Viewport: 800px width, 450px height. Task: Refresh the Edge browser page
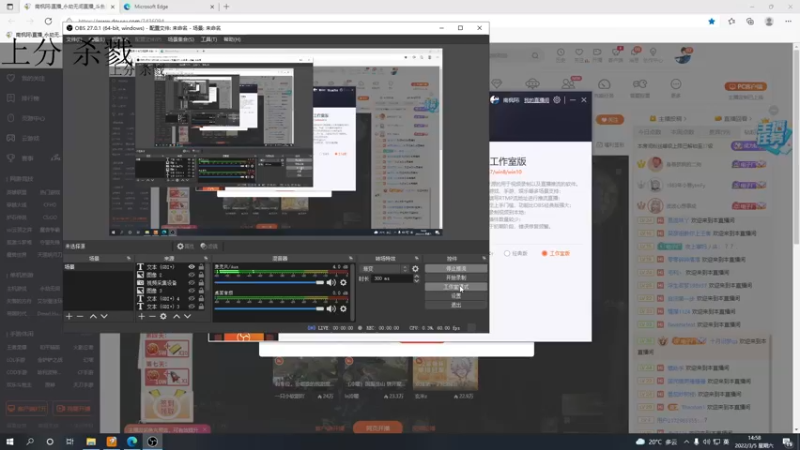[x=48, y=21]
